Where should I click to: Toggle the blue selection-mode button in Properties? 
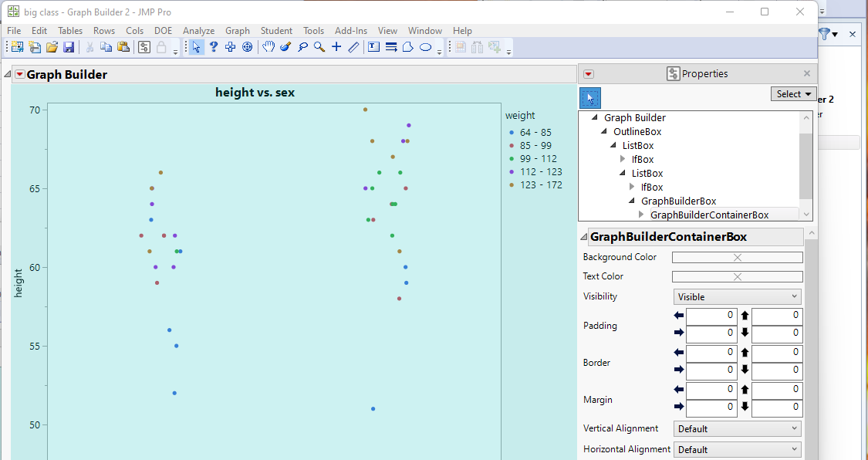pos(589,97)
